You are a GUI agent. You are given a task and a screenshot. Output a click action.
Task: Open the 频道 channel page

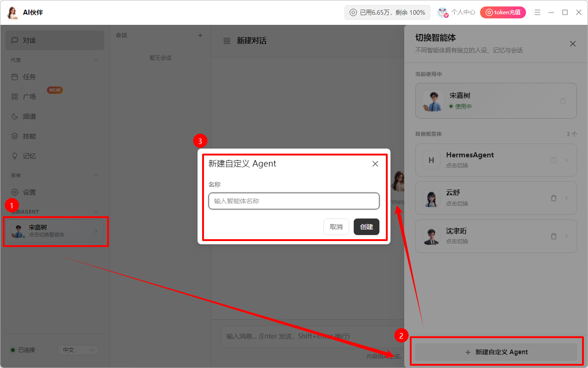point(55,116)
